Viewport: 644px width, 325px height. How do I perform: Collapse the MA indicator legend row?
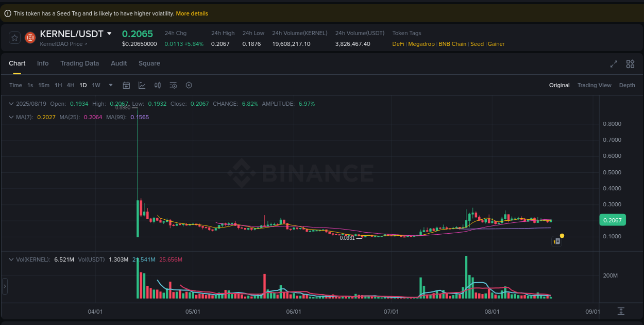coord(10,117)
